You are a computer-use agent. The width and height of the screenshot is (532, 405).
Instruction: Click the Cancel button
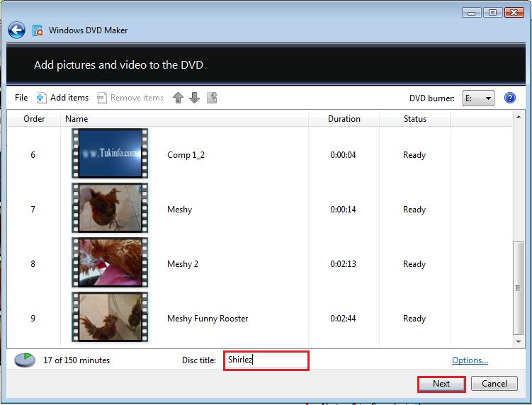(x=494, y=384)
